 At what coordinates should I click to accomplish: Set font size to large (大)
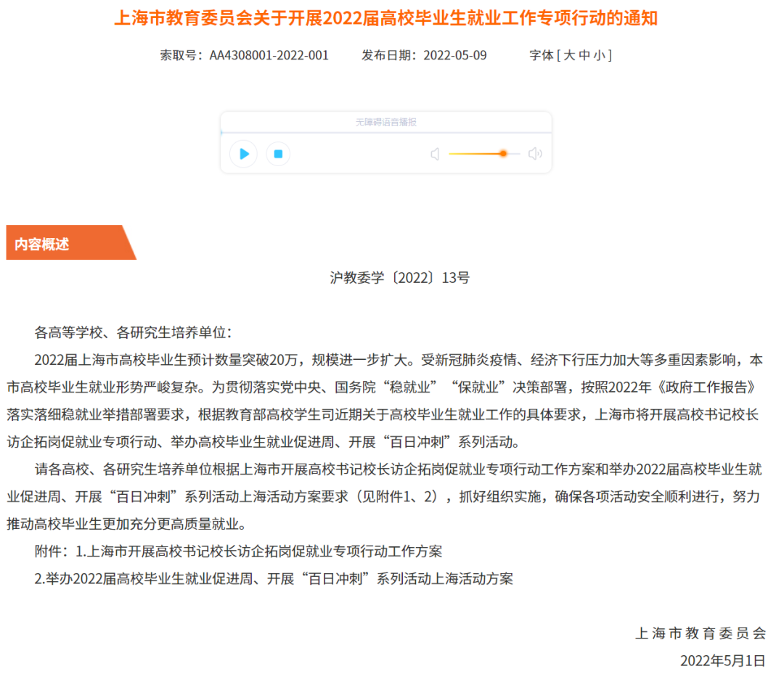(569, 55)
